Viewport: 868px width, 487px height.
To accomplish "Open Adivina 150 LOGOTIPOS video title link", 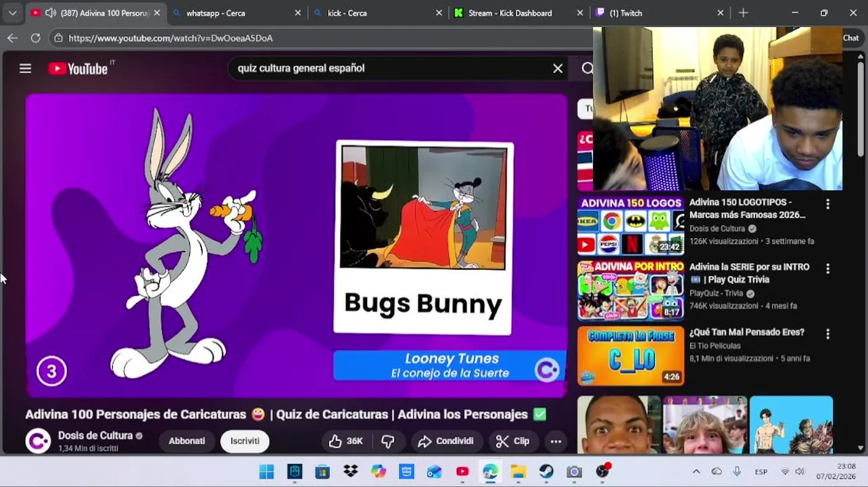I will tap(748, 208).
